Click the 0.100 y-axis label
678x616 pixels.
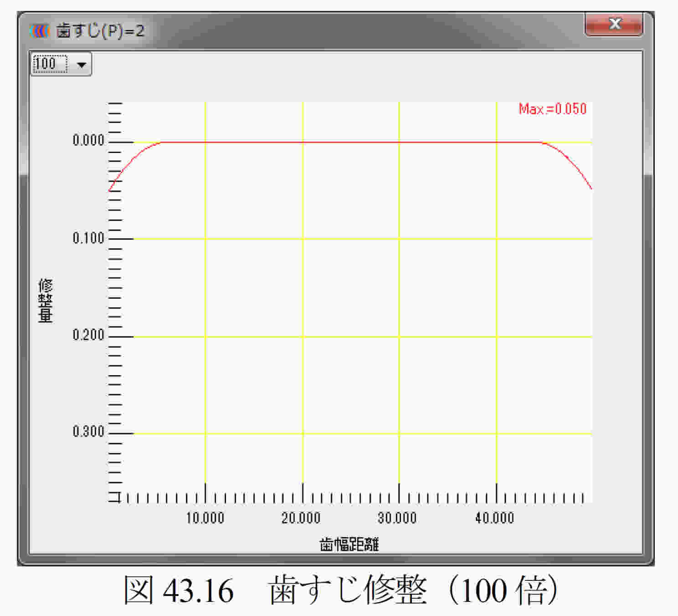(x=88, y=238)
